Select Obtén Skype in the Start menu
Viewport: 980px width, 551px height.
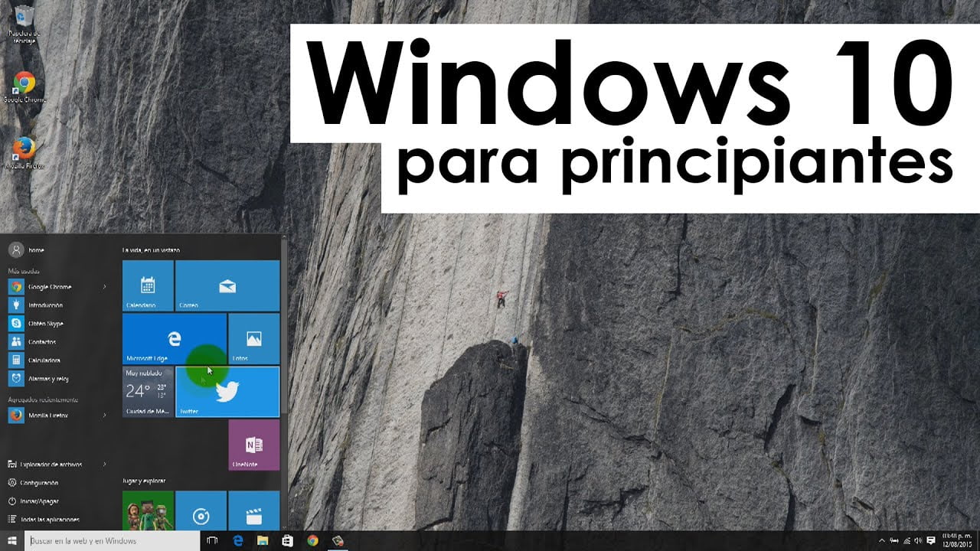(57, 323)
